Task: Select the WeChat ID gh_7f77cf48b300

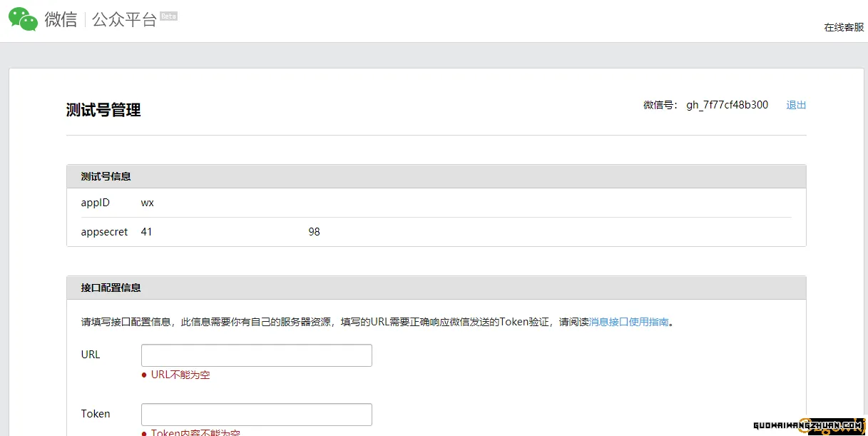Action: point(727,105)
